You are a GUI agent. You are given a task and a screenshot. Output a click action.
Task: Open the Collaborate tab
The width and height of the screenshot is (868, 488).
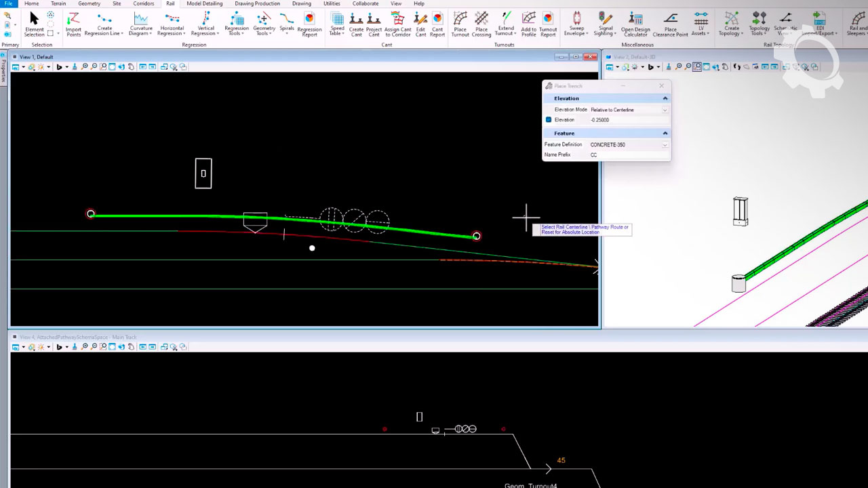366,3
